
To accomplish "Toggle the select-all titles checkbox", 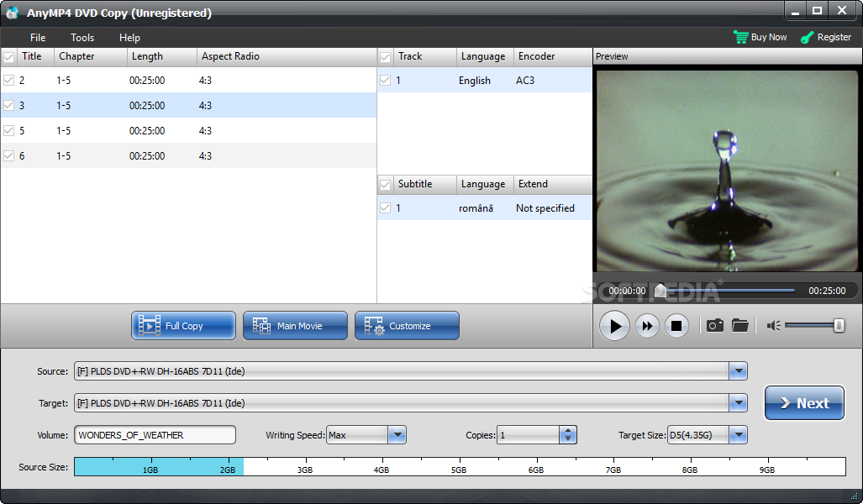I will pos(8,56).
